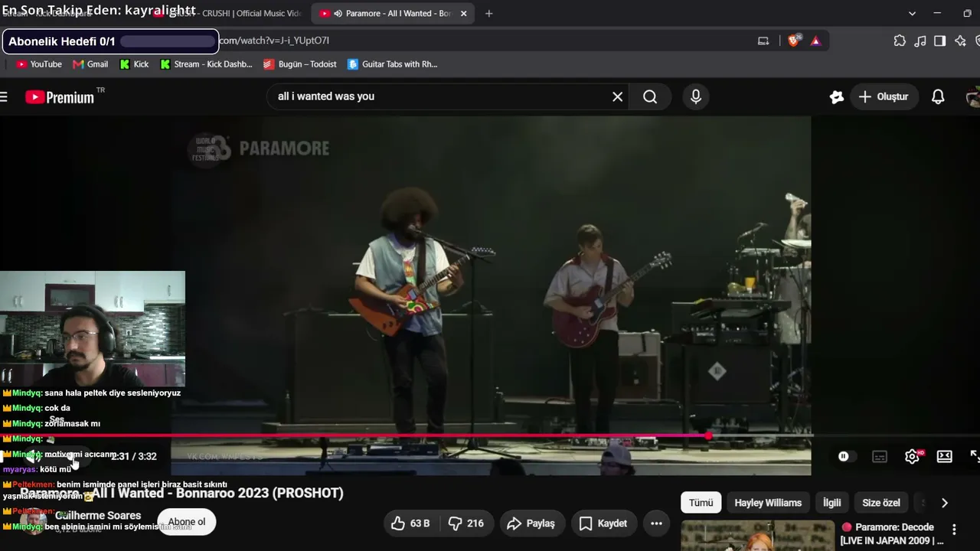
Task: Open the player settings gear
Action: pyautogui.click(x=912, y=456)
